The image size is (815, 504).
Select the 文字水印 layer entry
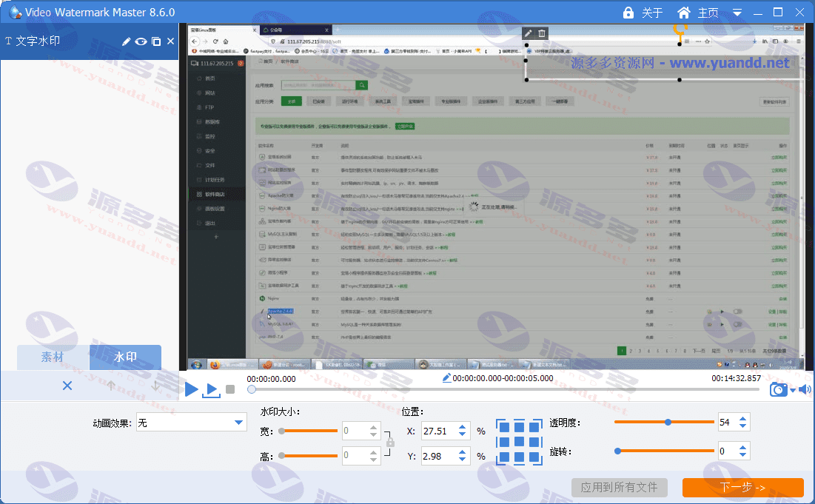click(x=90, y=41)
